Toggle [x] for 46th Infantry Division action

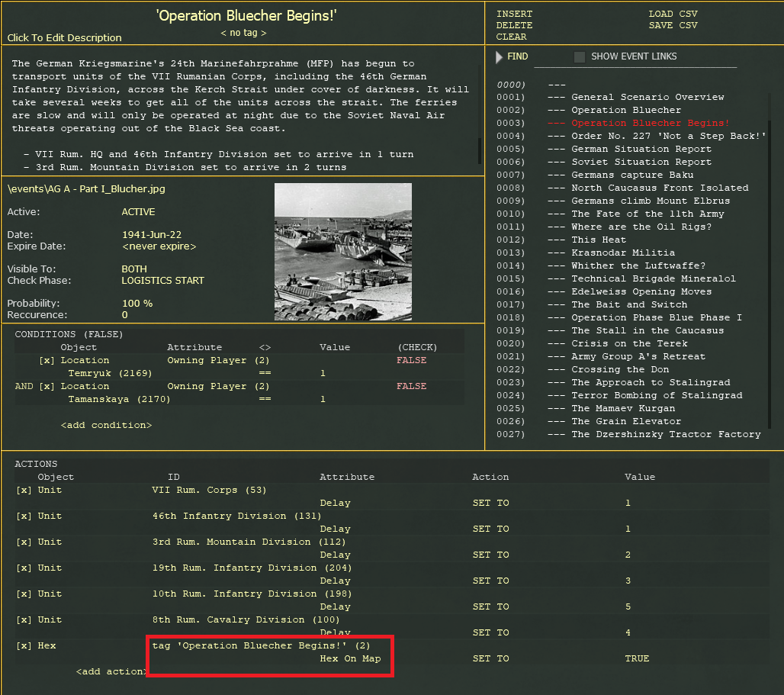(24, 516)
